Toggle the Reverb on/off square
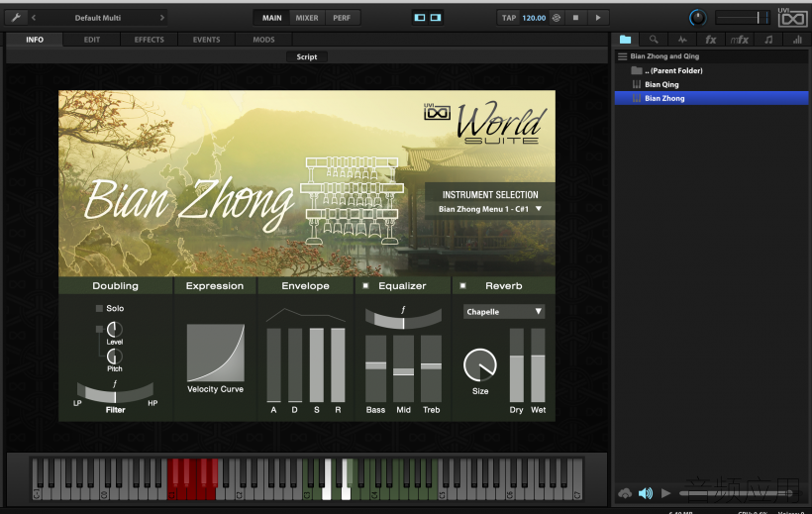Viewport: 812px width, 514px height. point(463,285)
